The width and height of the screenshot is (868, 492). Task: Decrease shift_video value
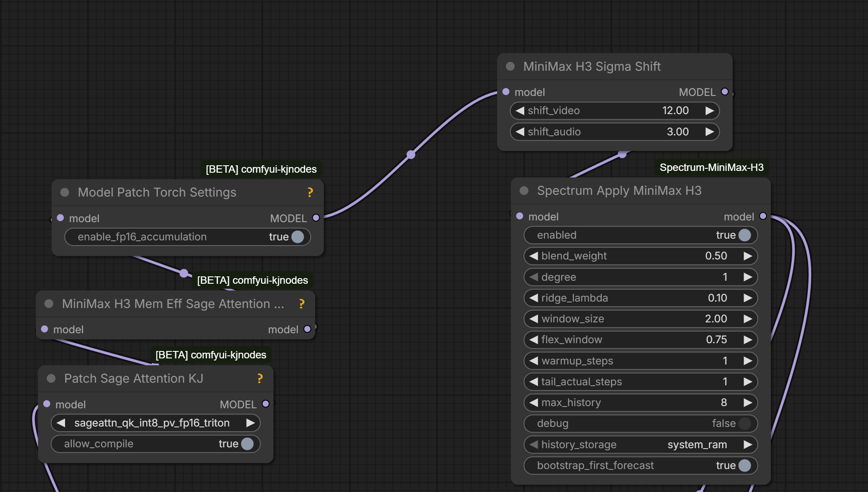[x=520, y=111]
